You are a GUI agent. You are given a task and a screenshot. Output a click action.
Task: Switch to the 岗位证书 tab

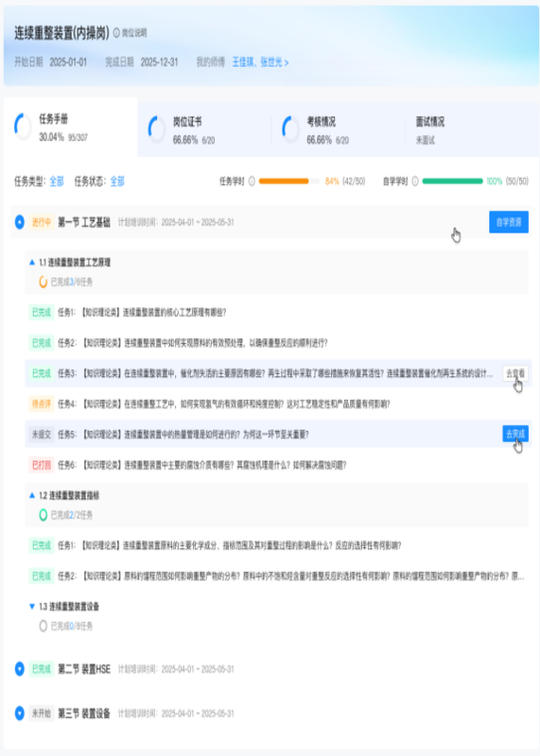[204, 130]
